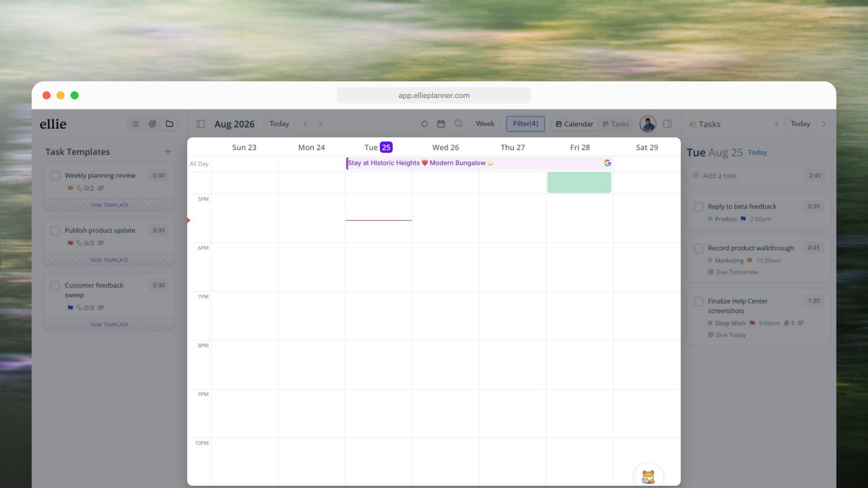Click the blue flag on Customer feedback sweep
The image size is (868, 488).
click(x=70, y=308)
